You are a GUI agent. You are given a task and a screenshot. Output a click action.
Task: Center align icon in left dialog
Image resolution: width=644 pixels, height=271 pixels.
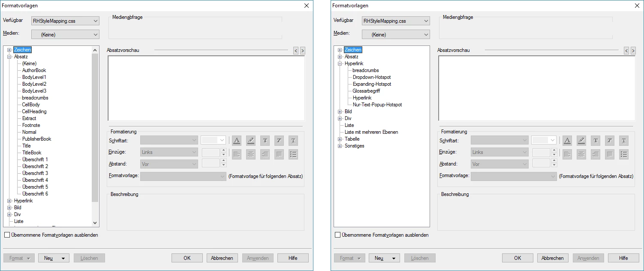click(251, 154)
